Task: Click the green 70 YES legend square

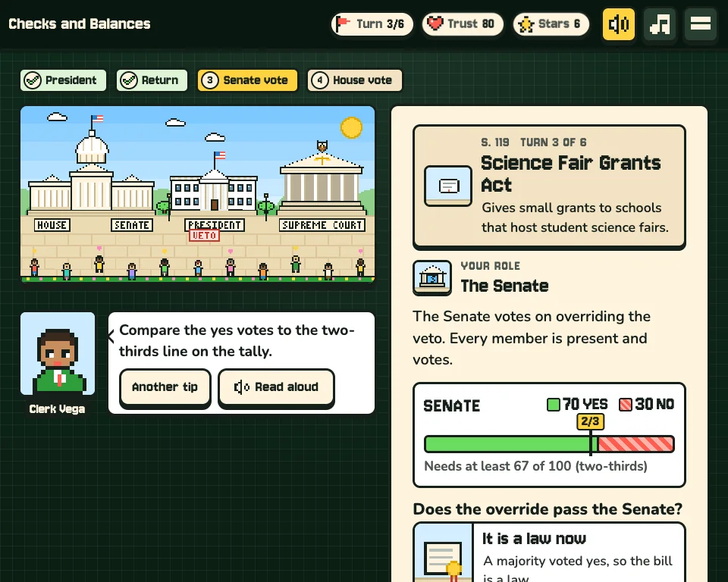Action: [x=554, y=405]
